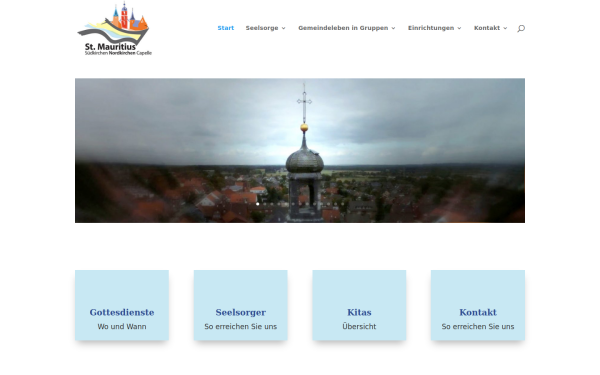The width and height of the screenshot is (600, 375).
Task: Expand the chevron beside Einrichtungen
Action: coord(459,28)
